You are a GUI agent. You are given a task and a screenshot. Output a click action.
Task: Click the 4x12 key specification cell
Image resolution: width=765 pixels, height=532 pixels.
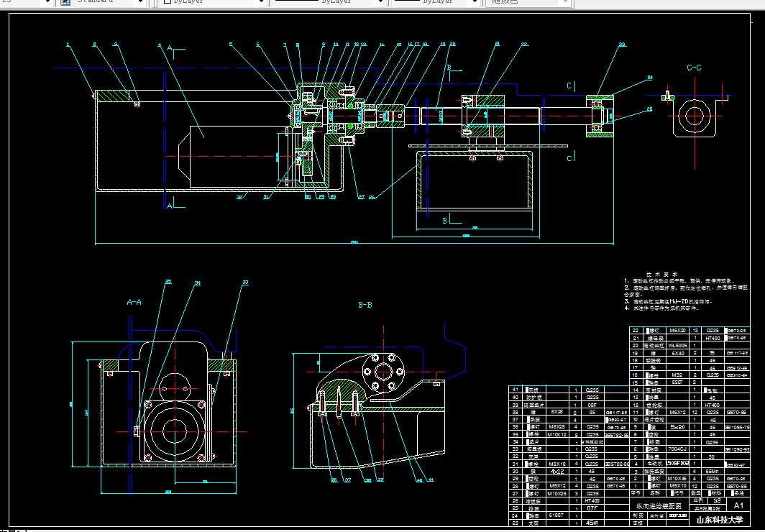pos(556,472)
